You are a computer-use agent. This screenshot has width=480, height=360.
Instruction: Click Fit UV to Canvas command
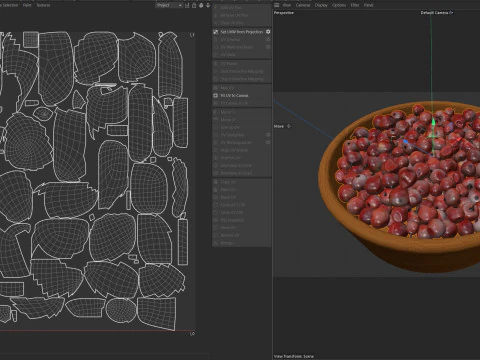(234, 96)
